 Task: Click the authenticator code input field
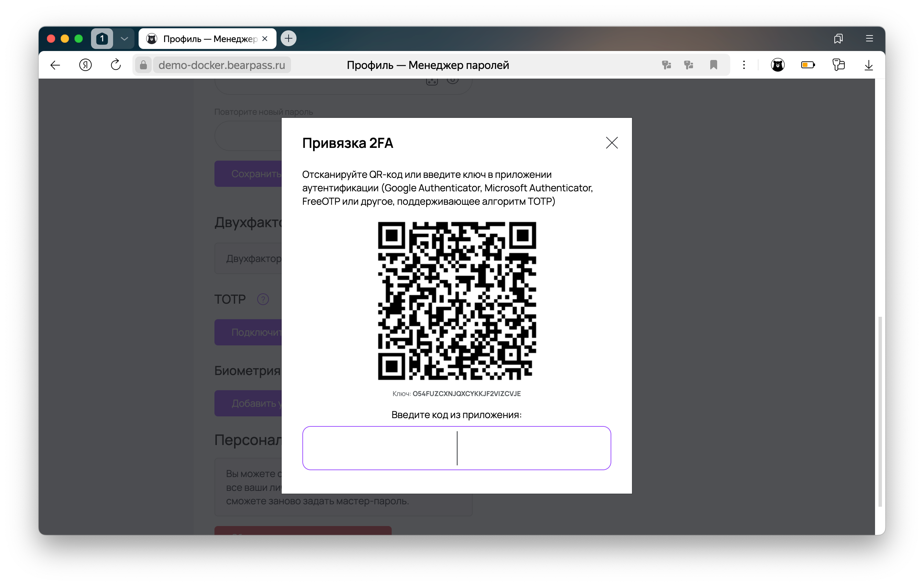[x=456, y=448]
